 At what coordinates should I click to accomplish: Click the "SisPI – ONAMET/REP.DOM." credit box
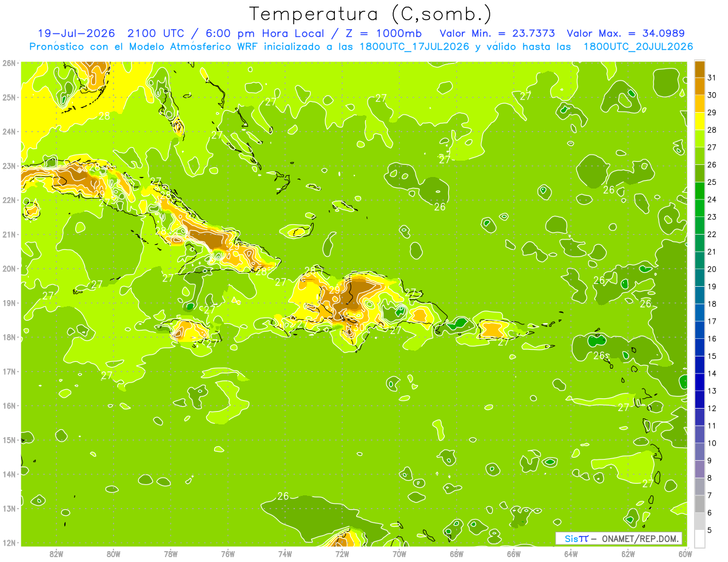[x=619, y=538]
